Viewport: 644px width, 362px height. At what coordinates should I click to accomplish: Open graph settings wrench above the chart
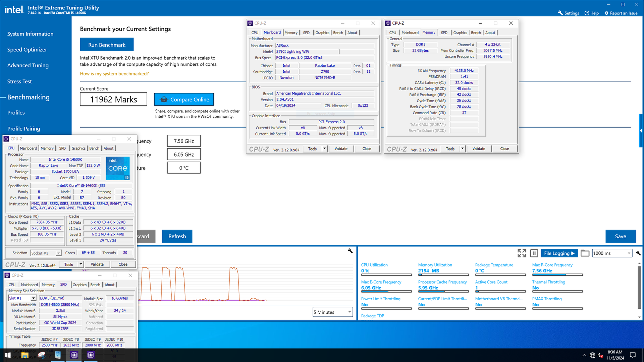pos(350,251)
